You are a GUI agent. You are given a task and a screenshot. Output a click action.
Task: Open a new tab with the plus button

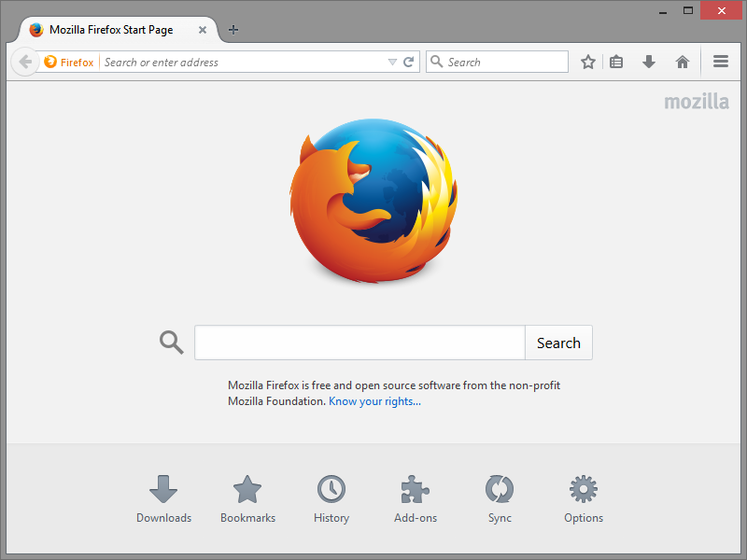tap(233, 29)
